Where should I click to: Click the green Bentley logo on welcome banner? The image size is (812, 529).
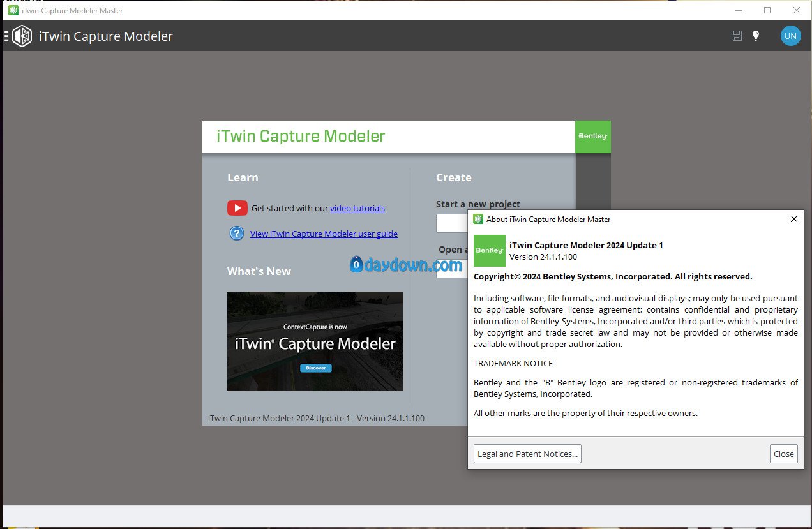coord(592,137)
